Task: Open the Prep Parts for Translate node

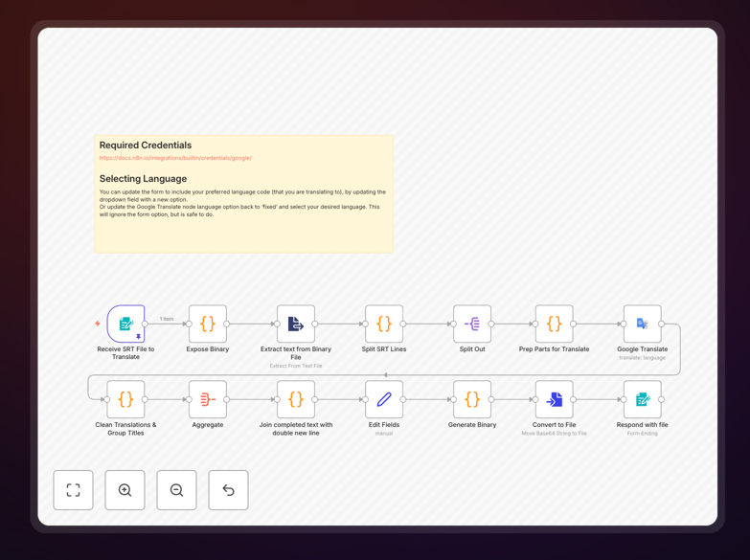Action: click(554, 324)
